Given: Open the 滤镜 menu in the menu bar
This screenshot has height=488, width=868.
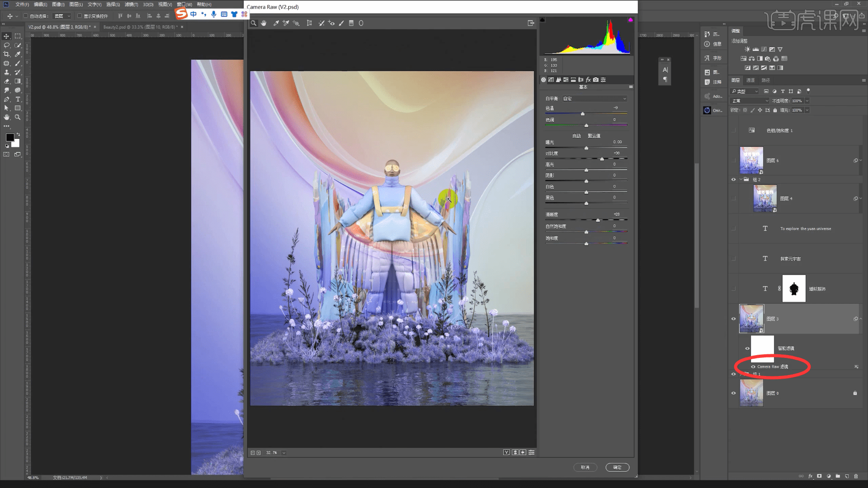Looking at the screenshot, I should (x=131, y=4).
